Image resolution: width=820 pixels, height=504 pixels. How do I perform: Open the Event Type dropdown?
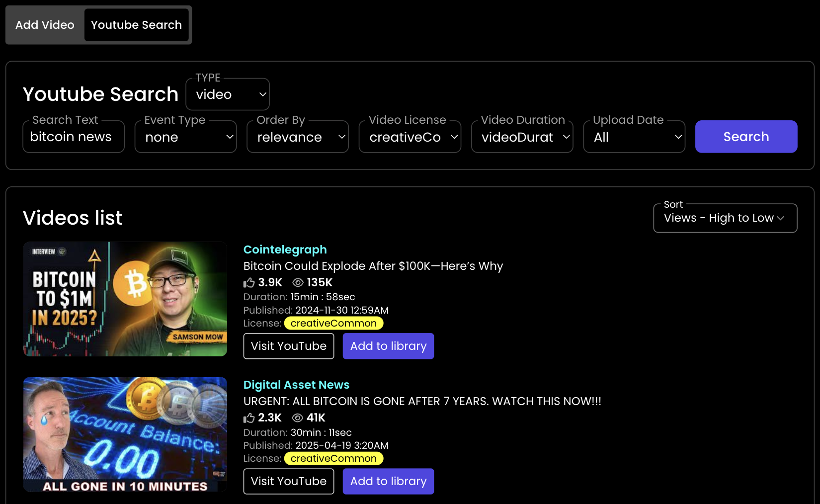click(x=186, y=137)
